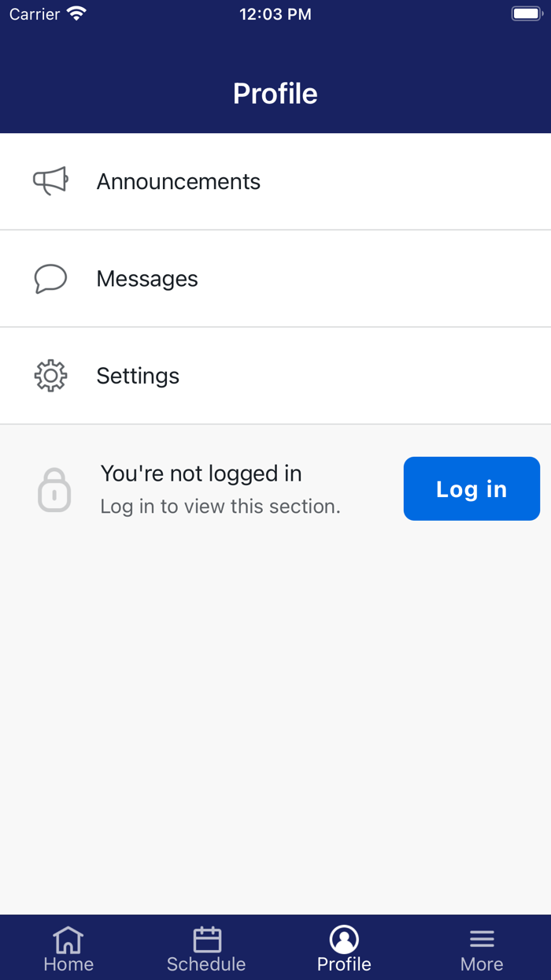Click the Profile title in header

coord(275,94)
